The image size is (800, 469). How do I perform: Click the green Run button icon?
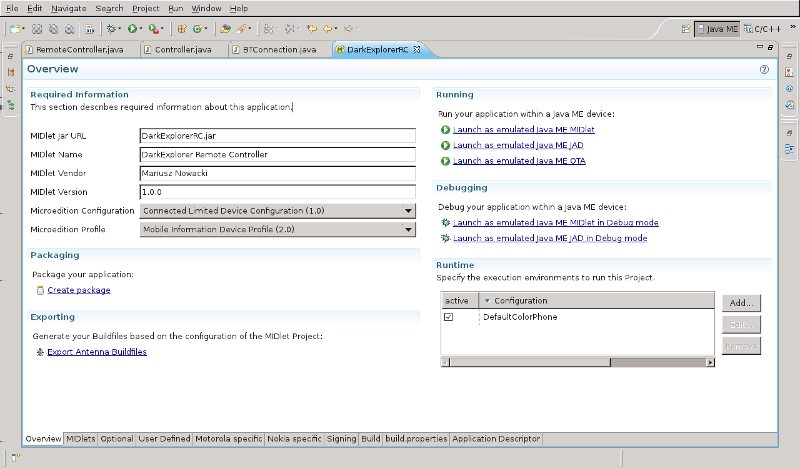coord(132,29)
